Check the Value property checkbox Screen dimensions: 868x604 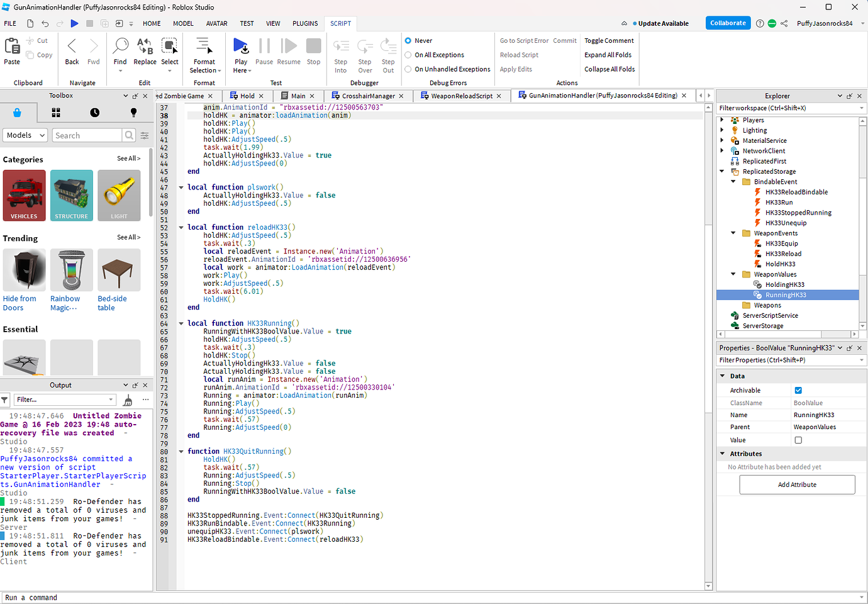798,440
